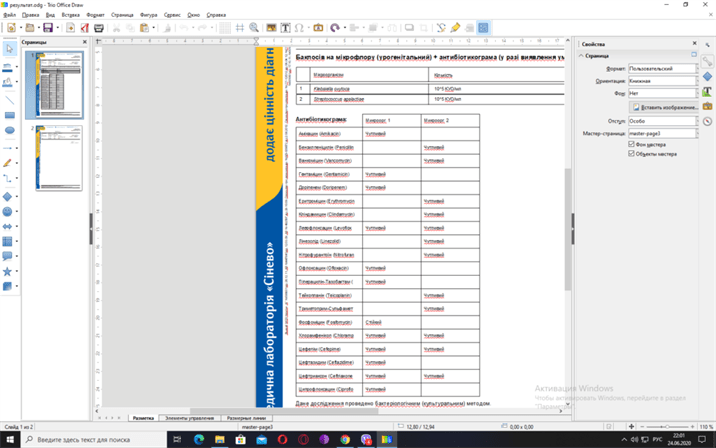The height and width of the screenshot is (448, 716).
Task: Insert image using the picture icon
Action: pos(271,28)
